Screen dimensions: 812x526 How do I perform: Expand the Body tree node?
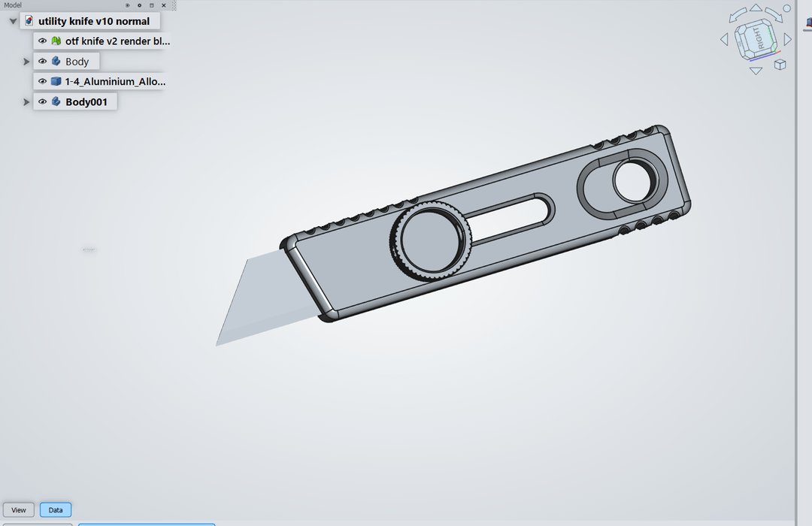(26, 62)
